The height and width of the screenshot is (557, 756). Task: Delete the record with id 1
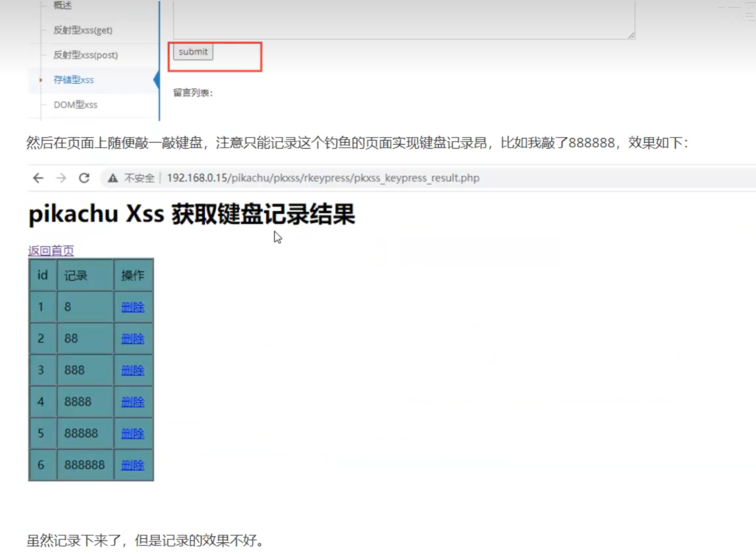point(133,307)
